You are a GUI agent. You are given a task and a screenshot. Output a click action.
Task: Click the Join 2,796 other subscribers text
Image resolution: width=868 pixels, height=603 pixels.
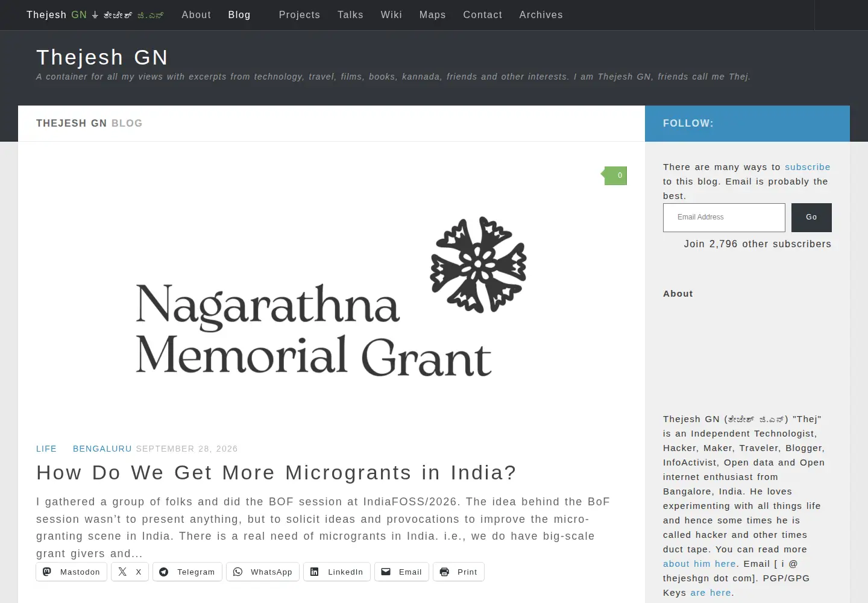758,244
